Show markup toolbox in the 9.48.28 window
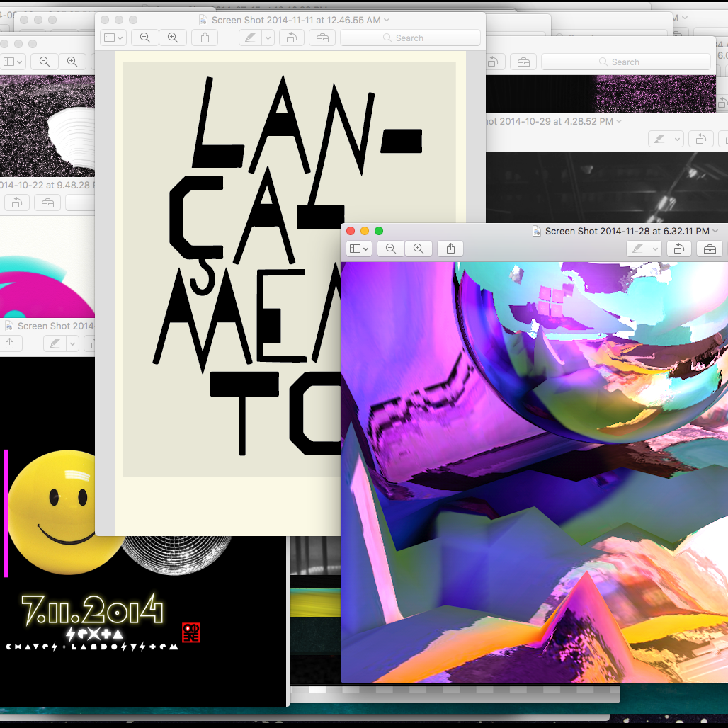The width and height of the screenshot is (728, 728). (x=48, y=203)
